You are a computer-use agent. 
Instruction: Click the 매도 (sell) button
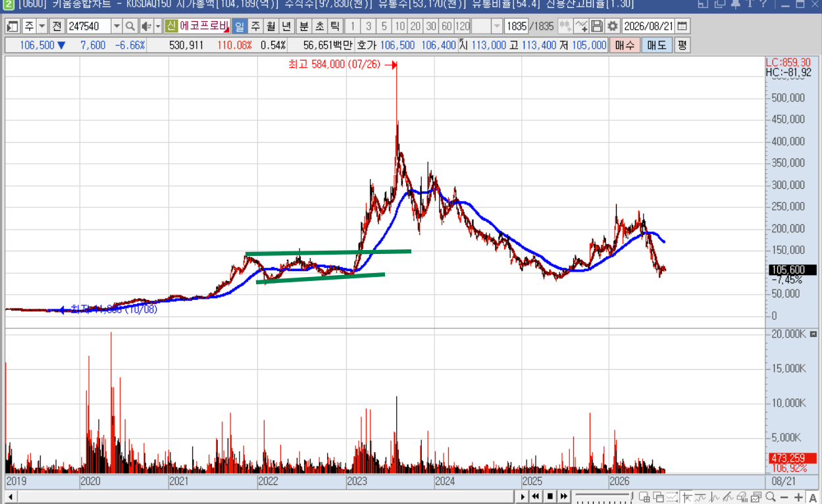tap(656, 45)
